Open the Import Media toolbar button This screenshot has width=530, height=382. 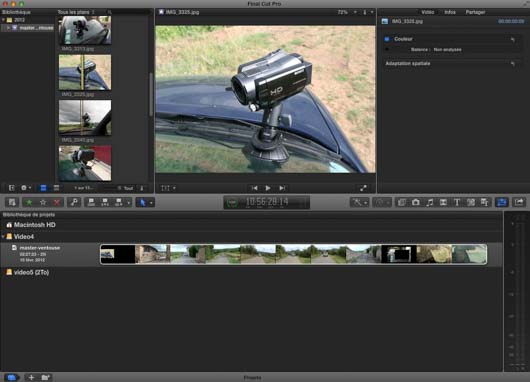click(x=12, y=202)
